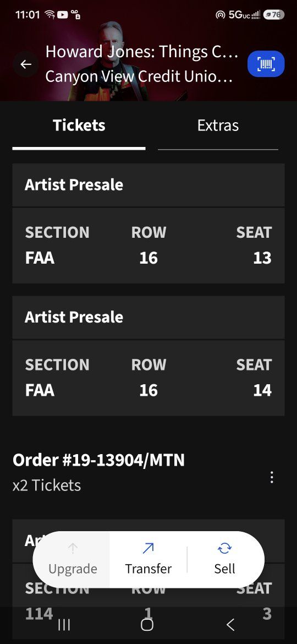
Task: Tap the Canyon View Credit Union venue text
Action: (x=139, y=77)
